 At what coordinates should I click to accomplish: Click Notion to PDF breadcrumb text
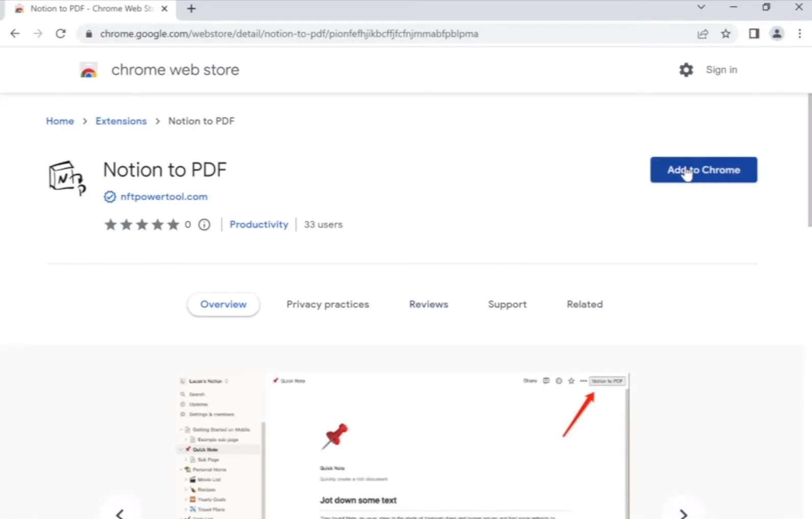(x=202, y=121)
